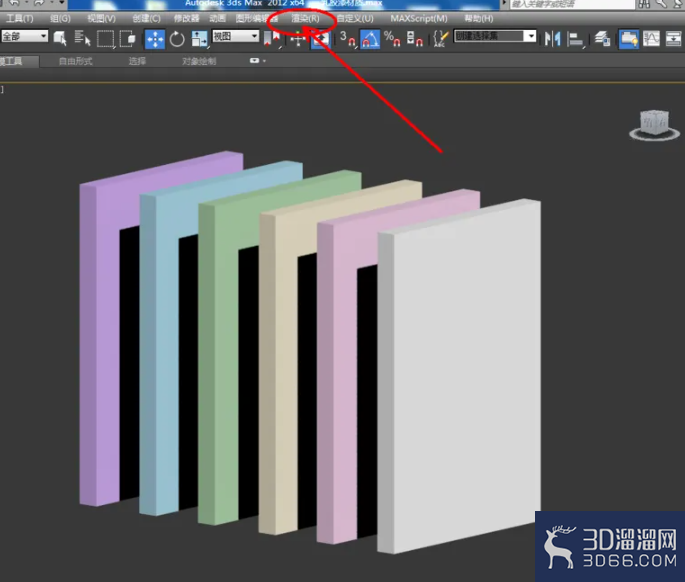Activate the Select and Scale tool
Viewport: 685px width, 582px height.
pyautogui.click(x=199, y=39)
